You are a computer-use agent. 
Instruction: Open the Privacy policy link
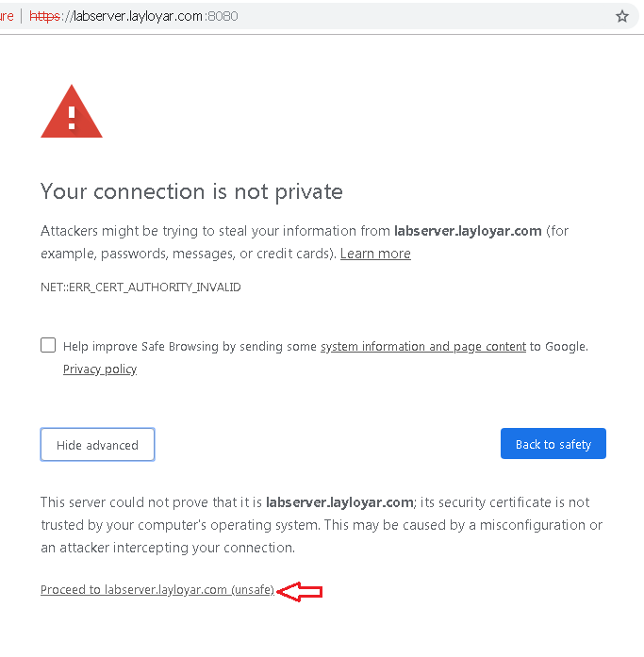pyautogui.click(x=100, y=370)
